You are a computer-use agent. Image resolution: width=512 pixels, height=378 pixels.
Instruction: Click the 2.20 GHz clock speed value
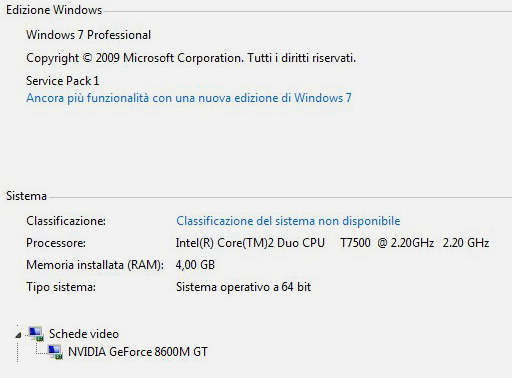pos(466,243)
